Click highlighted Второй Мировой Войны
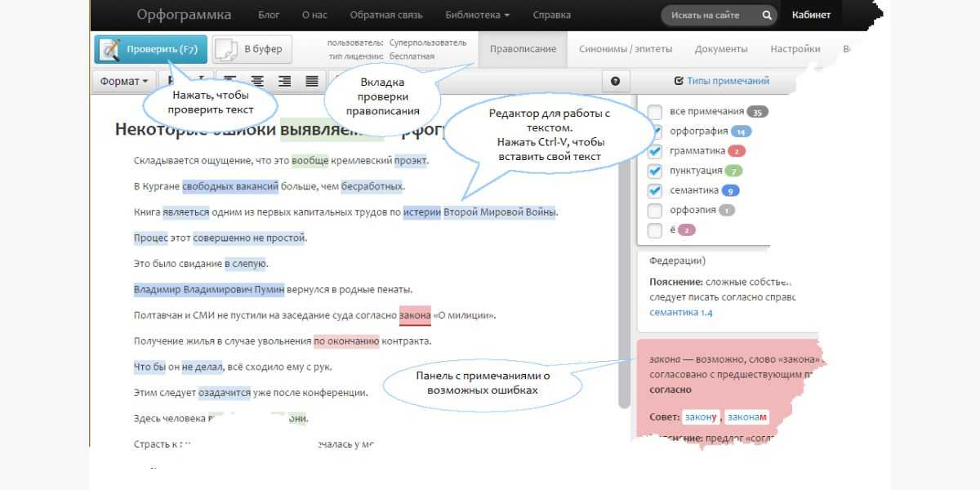 [500, 212]
